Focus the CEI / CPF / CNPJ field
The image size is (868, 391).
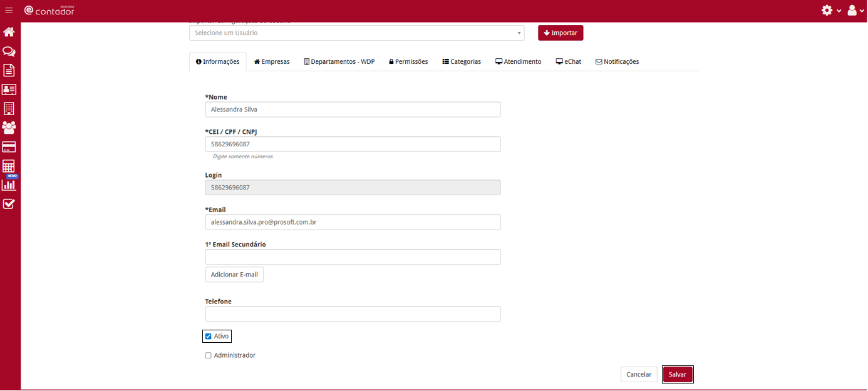tap(353, 144)
